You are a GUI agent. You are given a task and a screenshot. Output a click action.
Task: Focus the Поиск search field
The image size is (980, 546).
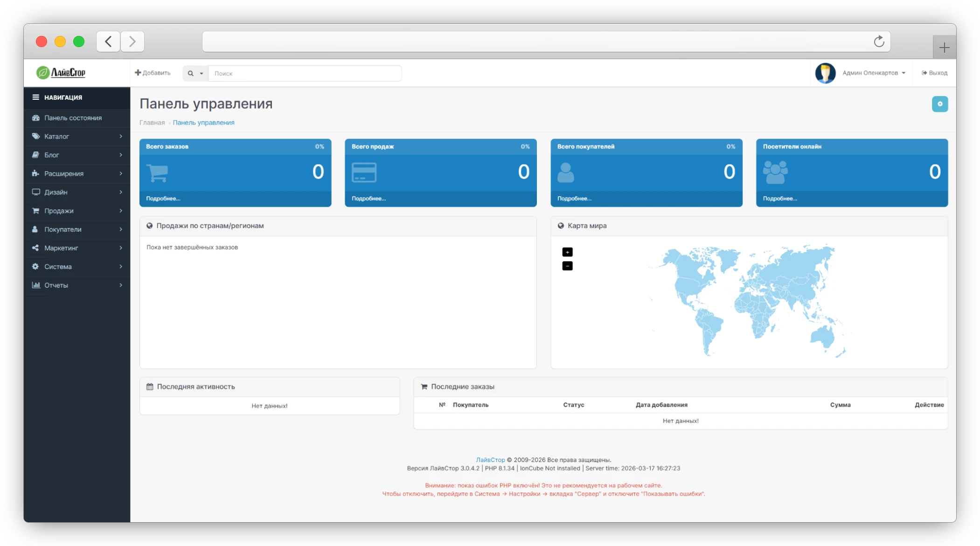(x=305, y=73)
